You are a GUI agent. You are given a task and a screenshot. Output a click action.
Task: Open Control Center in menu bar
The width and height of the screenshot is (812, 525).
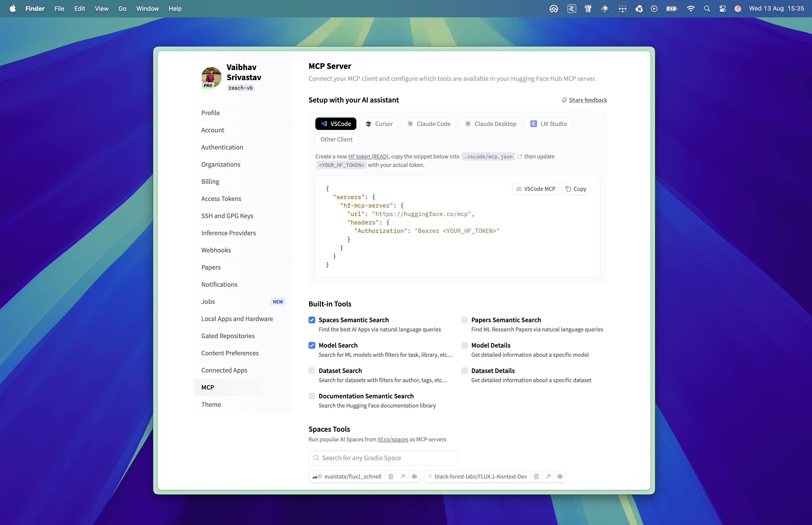coord(722,8)
